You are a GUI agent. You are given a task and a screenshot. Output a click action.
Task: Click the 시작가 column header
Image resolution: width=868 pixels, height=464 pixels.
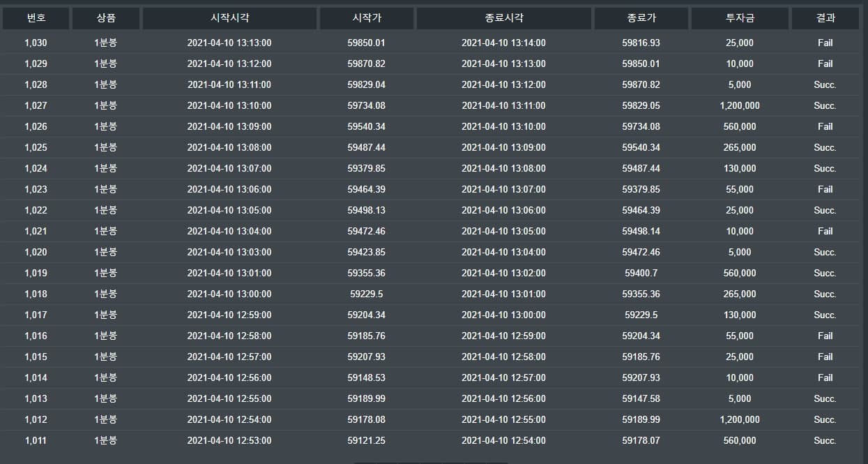[x=367, y=18]
